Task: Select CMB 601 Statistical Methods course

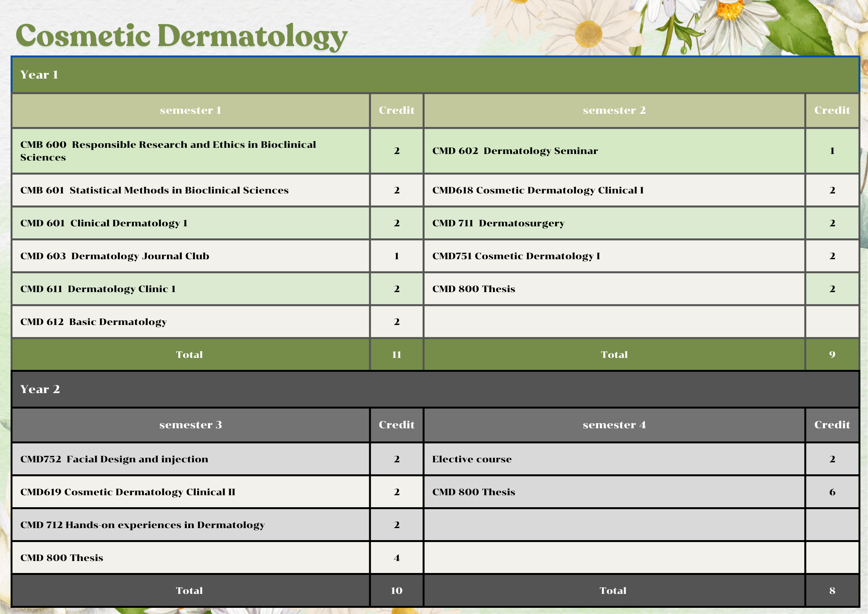Action: [154, 190]
